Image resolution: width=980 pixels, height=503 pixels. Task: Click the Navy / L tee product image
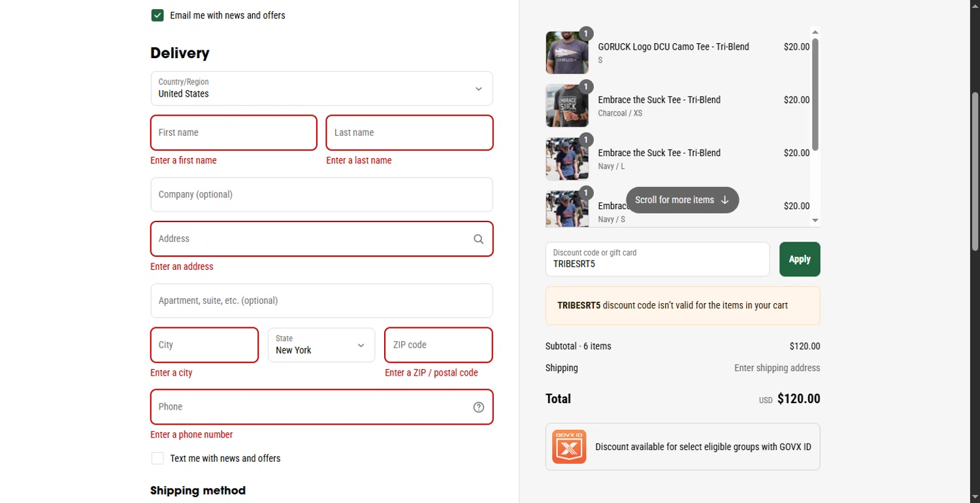point(566,159)
